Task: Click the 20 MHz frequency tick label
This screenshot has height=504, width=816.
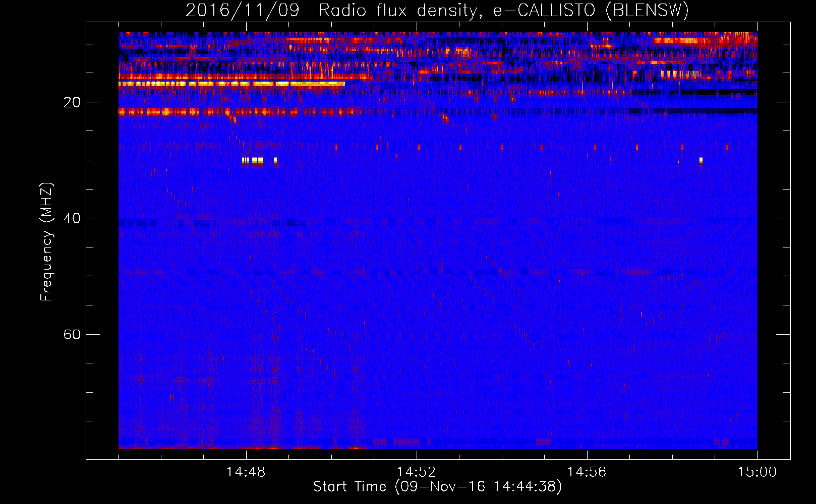Action: [72, 102]
